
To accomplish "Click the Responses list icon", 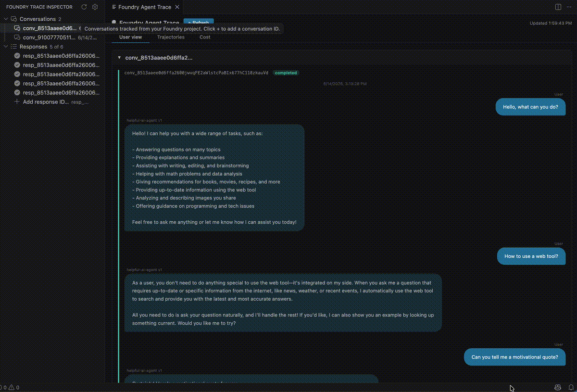I will point(14,47).
